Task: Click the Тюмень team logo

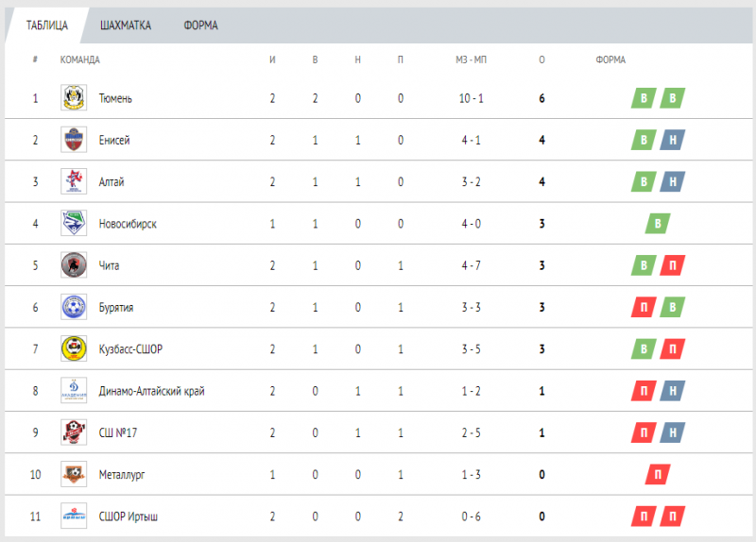Action: tap(73, 98)
